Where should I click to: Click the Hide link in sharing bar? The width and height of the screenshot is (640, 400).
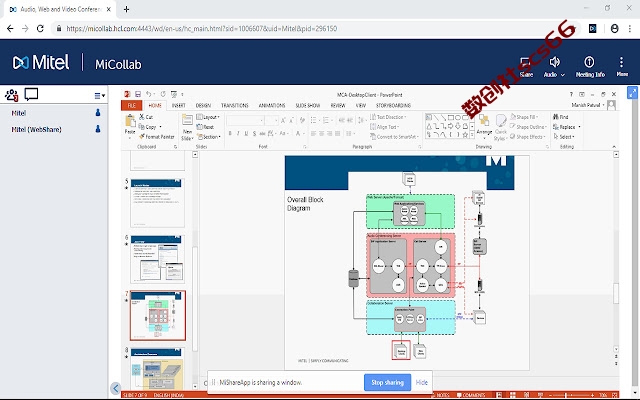[422, 382]
